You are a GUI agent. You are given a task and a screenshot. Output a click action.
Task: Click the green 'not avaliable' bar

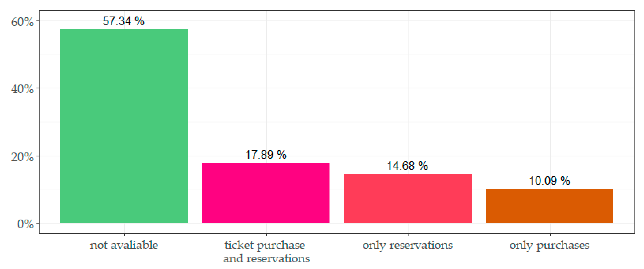(x=124, y=126)
